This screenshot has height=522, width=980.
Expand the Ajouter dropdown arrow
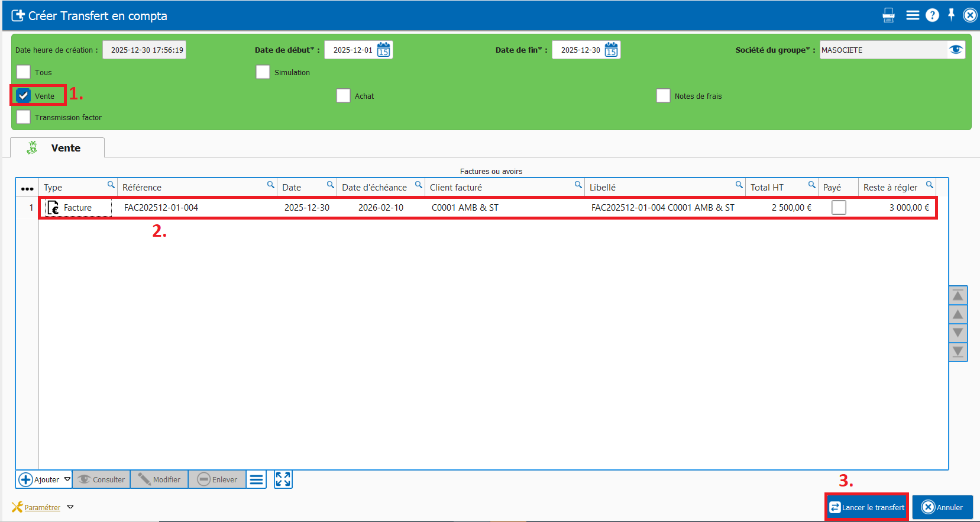[x=67, y=479]
